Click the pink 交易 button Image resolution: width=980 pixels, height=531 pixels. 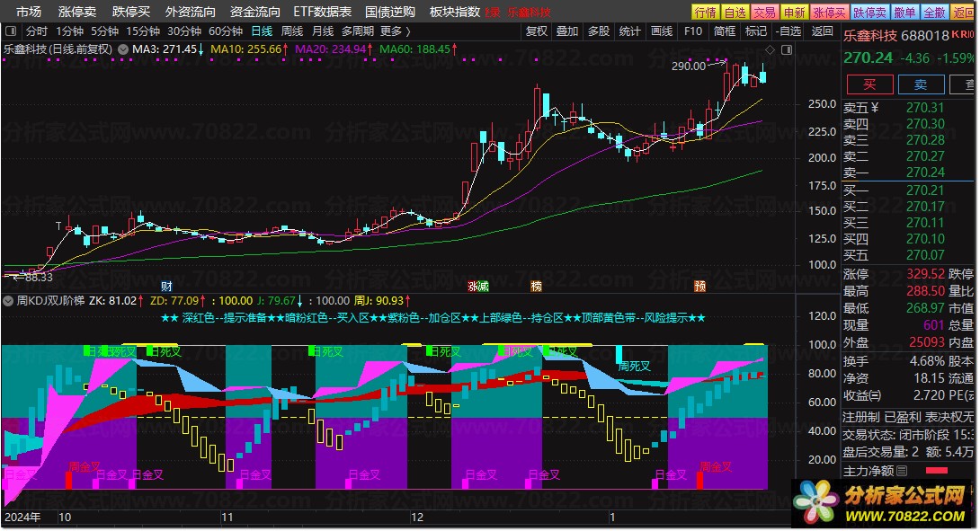click(764, 13)
